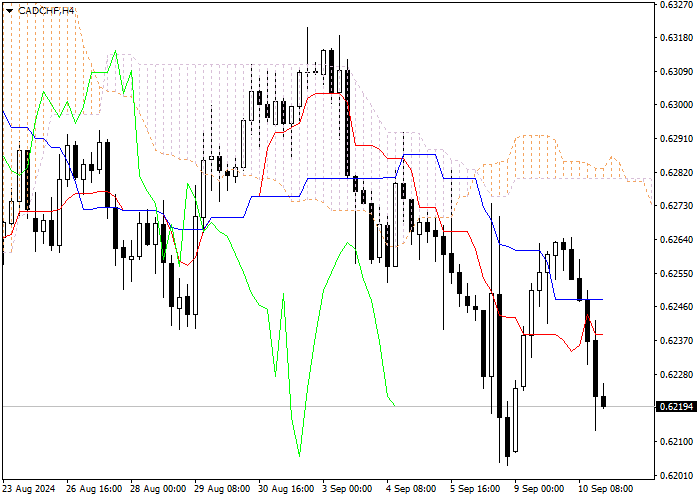The width and height of the screenshot is (700, 500).
Task: Click the 3 Sep 00:00 time label
Action: [348, 489]
